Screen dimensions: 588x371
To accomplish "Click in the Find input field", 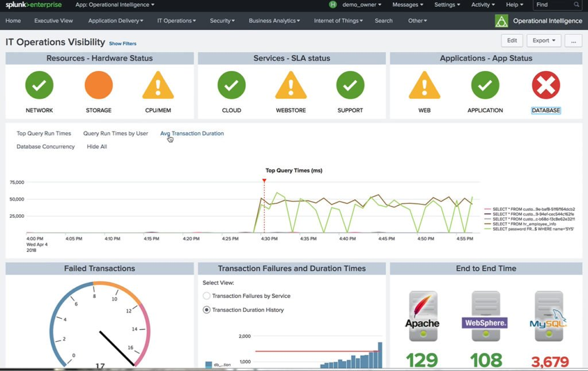I will (554, 5).
